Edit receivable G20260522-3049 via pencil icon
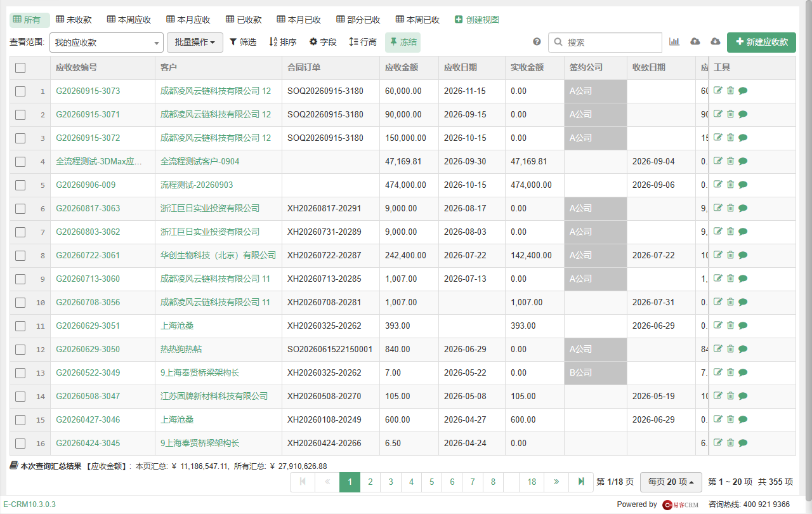 tap(718, 372)
